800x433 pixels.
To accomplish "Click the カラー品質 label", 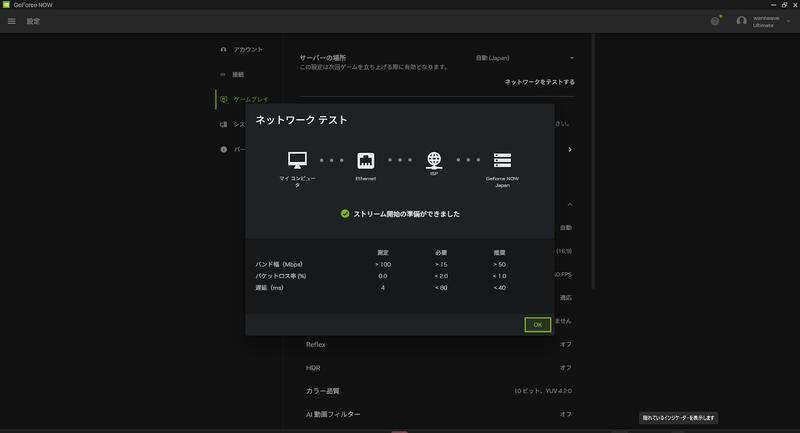I will [x=322, y=391].
